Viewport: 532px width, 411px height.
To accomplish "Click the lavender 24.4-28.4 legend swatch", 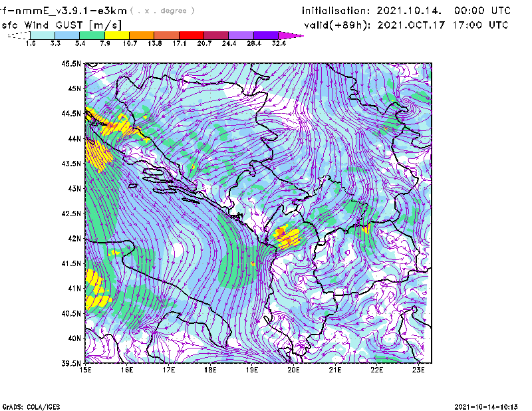I will coord(241,35).
